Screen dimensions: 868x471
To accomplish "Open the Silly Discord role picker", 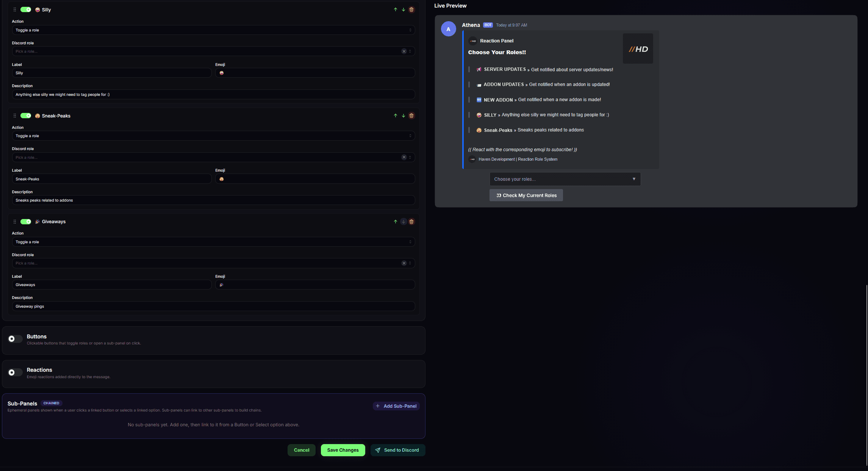I will (x=213, y=51).
